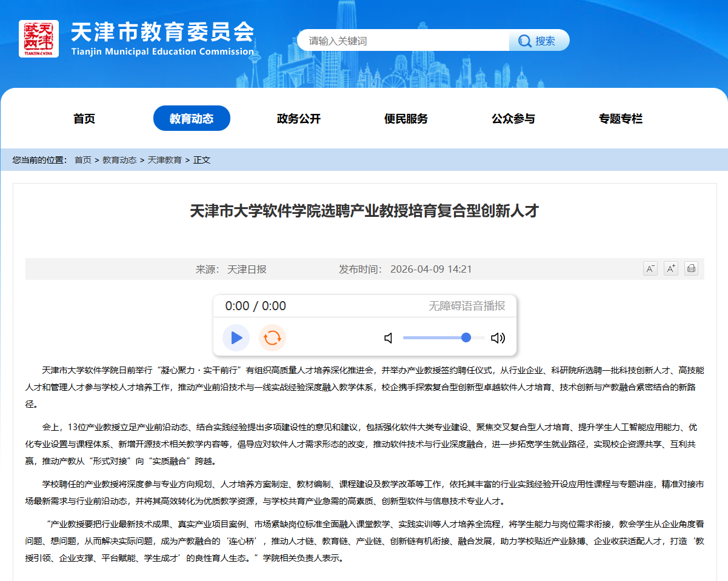Screen dimensions: 728x581
Task: Click the orange audio replay icon
Action: [x=272, y=337]
